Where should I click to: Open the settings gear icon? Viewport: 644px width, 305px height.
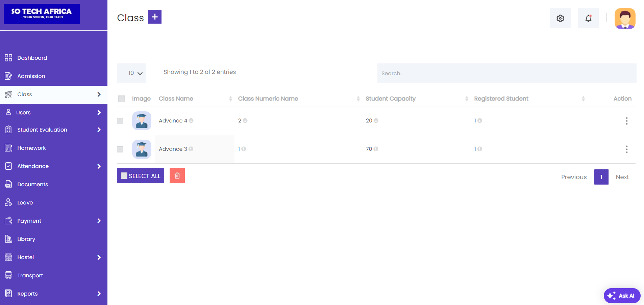click(560, 19)
